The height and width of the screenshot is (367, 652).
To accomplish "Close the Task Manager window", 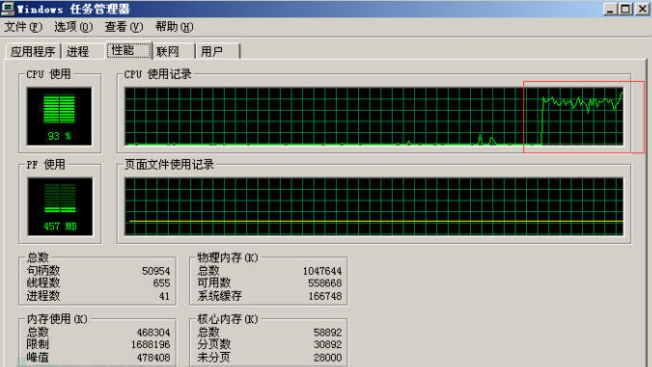I will [642, 9].
